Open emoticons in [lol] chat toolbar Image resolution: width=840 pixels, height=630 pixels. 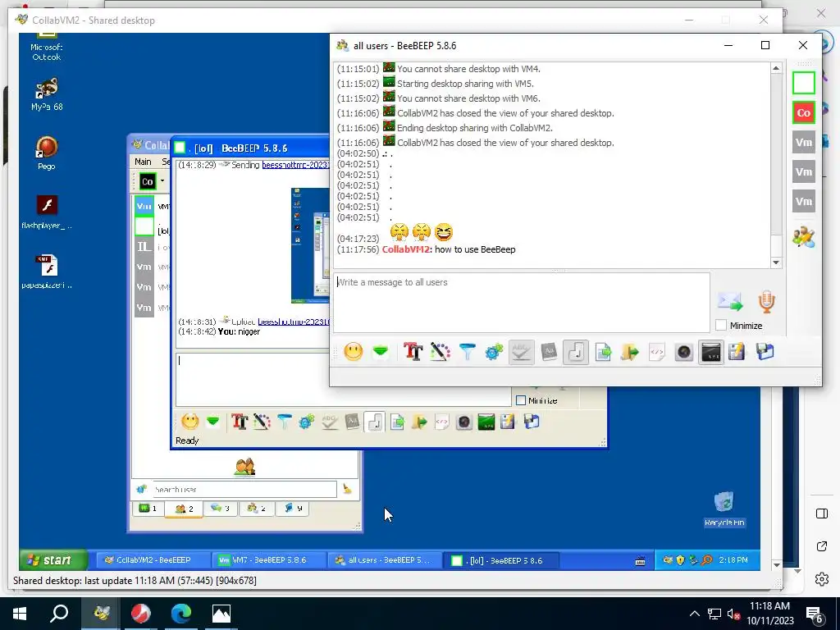click(x=189, y=422)
